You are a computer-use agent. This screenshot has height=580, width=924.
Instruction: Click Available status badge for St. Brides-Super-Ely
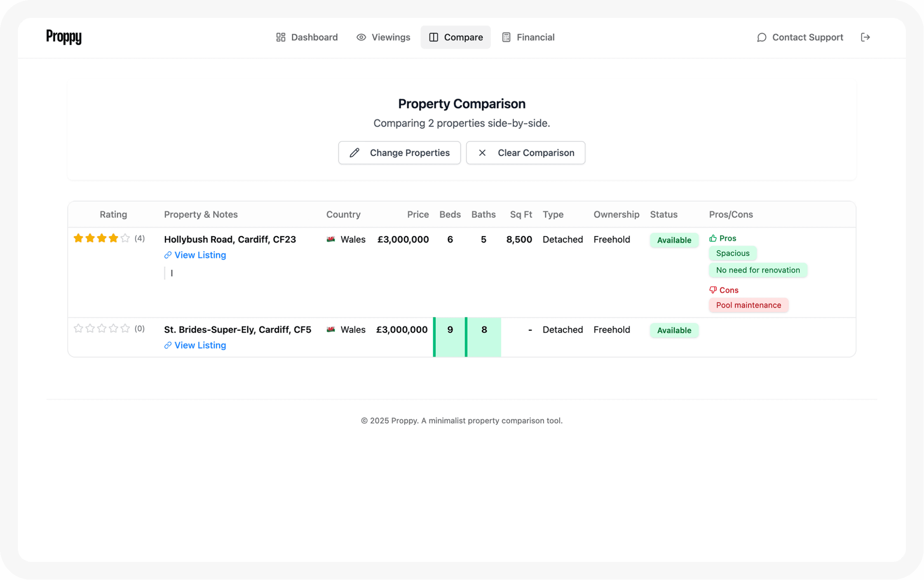(x=674, y=331)
